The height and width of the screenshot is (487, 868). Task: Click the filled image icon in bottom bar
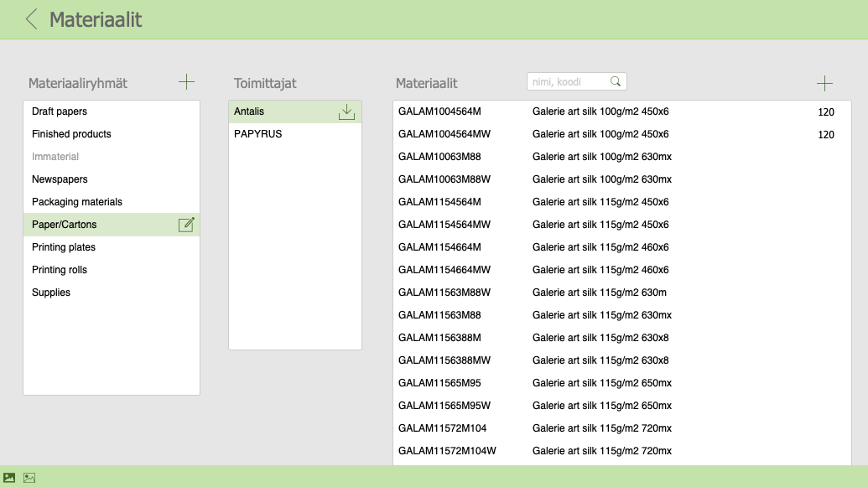[x=9, y=478]
